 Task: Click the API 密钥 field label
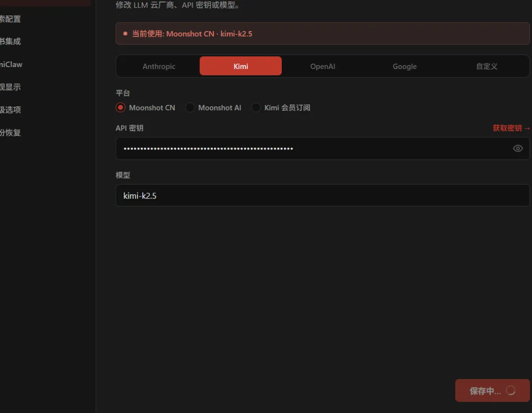pyautogui.click(x=129, y=128)
